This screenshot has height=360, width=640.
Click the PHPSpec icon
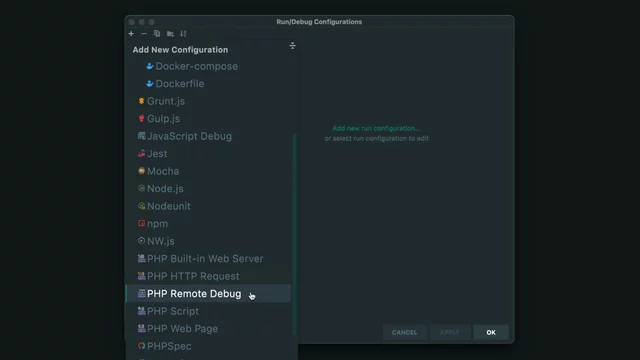(141, 346)
